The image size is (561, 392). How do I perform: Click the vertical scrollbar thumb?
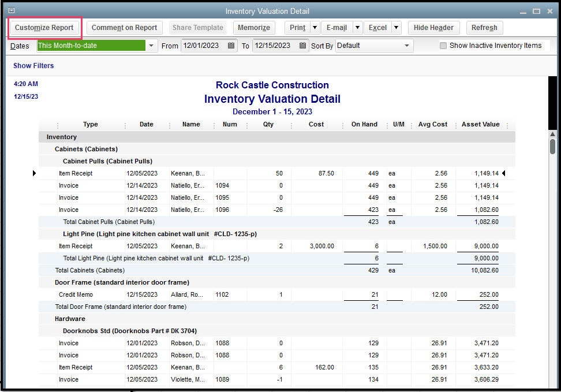552,145
